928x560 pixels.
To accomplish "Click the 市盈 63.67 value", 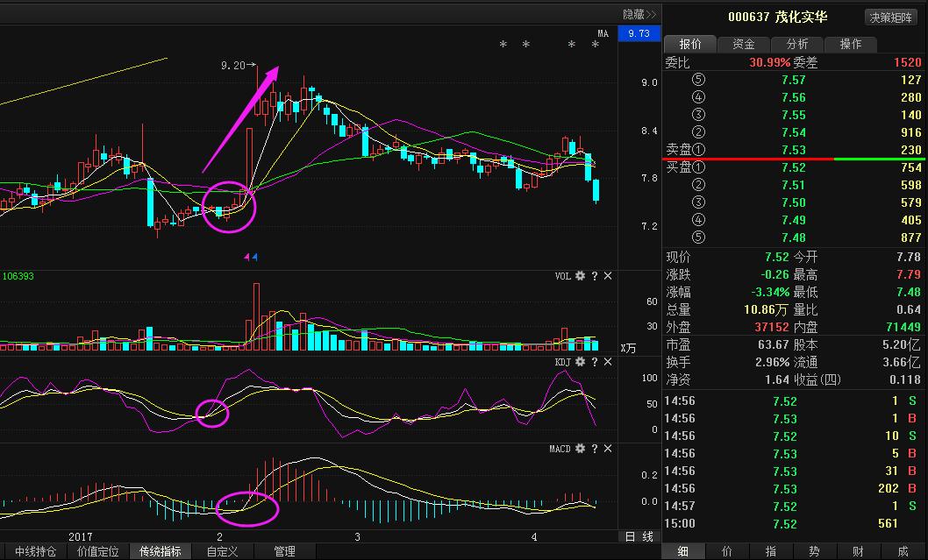I will (x=774, y=344).
